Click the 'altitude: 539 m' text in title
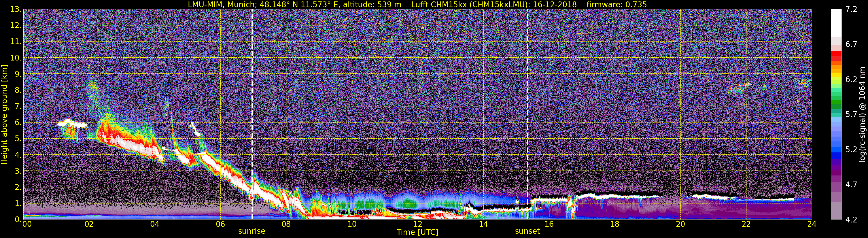Screen dimensions: 868x238 (372, 4)
